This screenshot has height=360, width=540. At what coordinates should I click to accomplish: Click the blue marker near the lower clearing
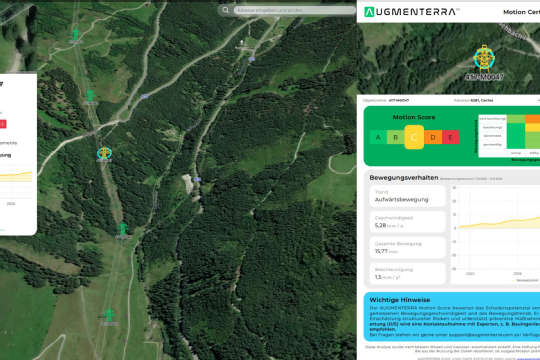click(197, 179)
